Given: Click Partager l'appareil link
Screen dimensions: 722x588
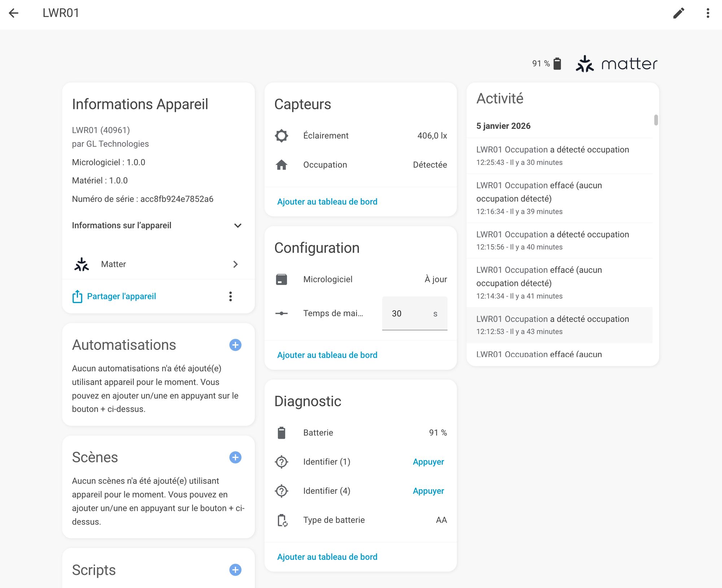Looking at the screenshot, I should click(121, 297).
